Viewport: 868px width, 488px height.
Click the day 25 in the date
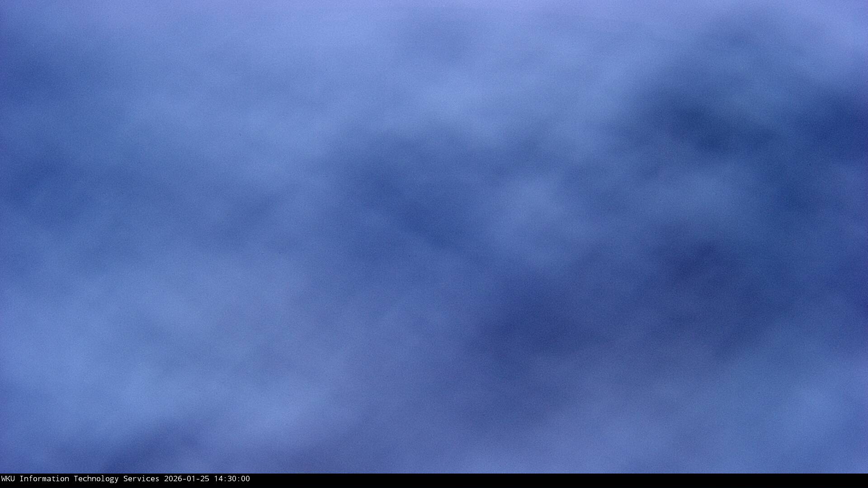tap(204, 479)
